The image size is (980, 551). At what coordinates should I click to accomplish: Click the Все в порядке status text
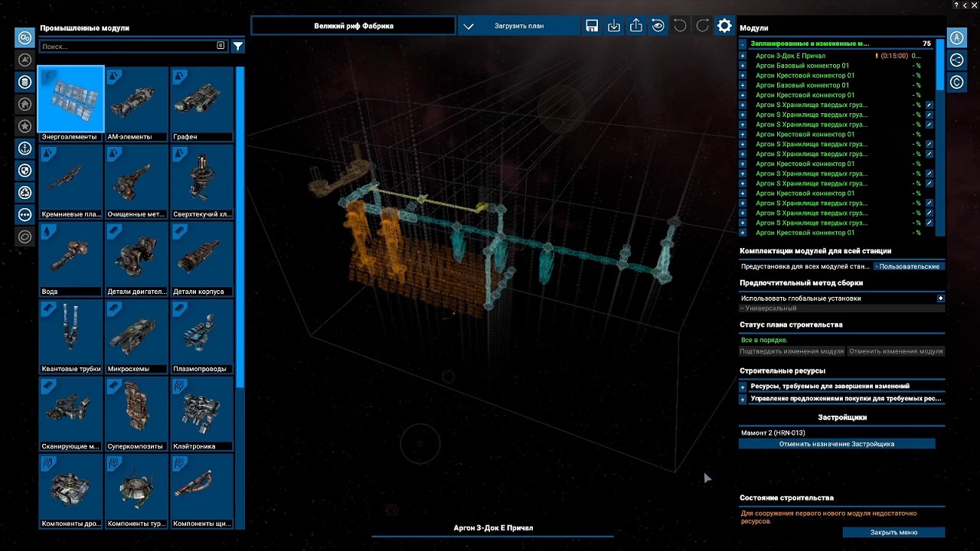(764, 340)
